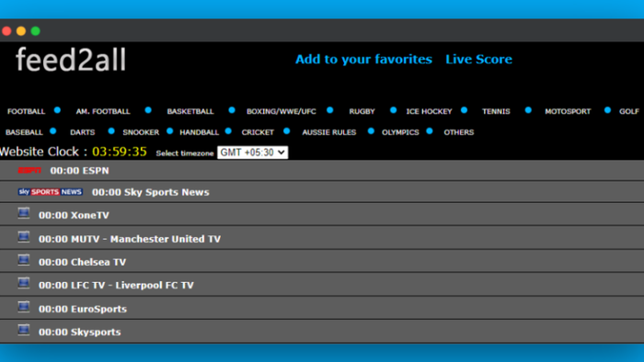
Task: Open the MUTV - Manchester United TV link
Action: (x=130, y=239)
